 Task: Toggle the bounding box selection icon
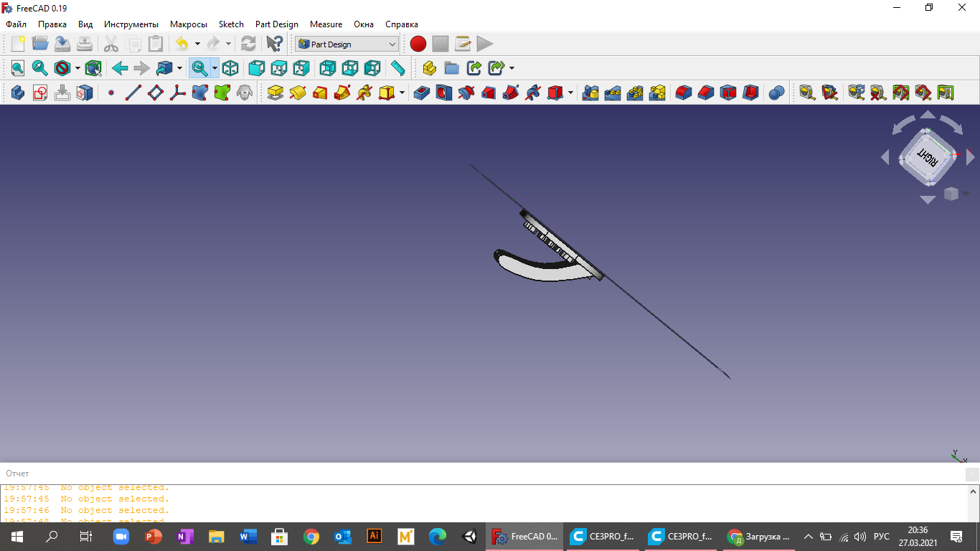click(x=93, y=68)
